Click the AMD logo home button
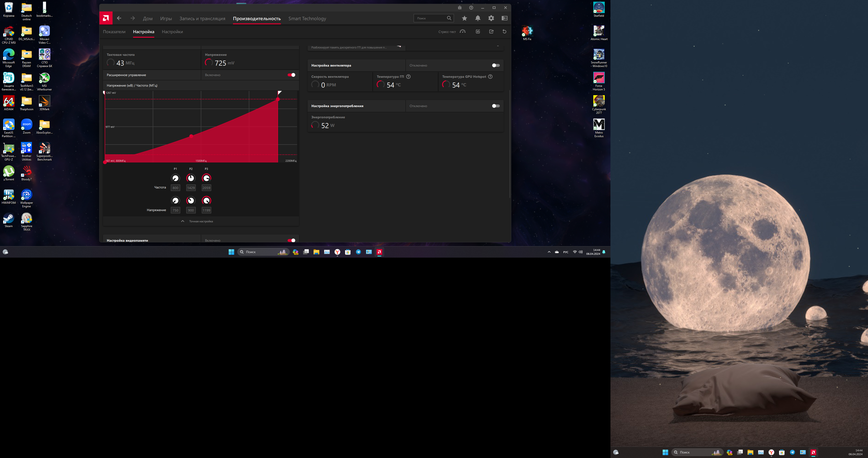This screenshot has width=868, height=458. pyautogui.click(x=106, y=18)
